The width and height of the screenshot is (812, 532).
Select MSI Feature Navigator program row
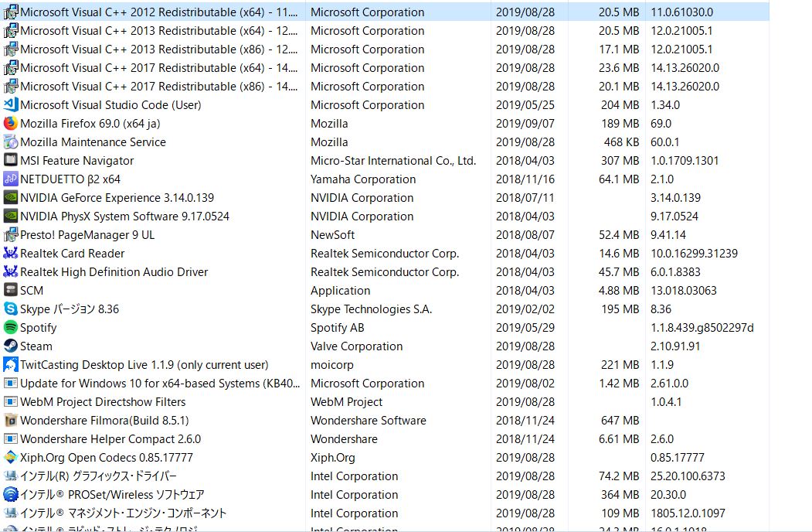tap(77, 161)
